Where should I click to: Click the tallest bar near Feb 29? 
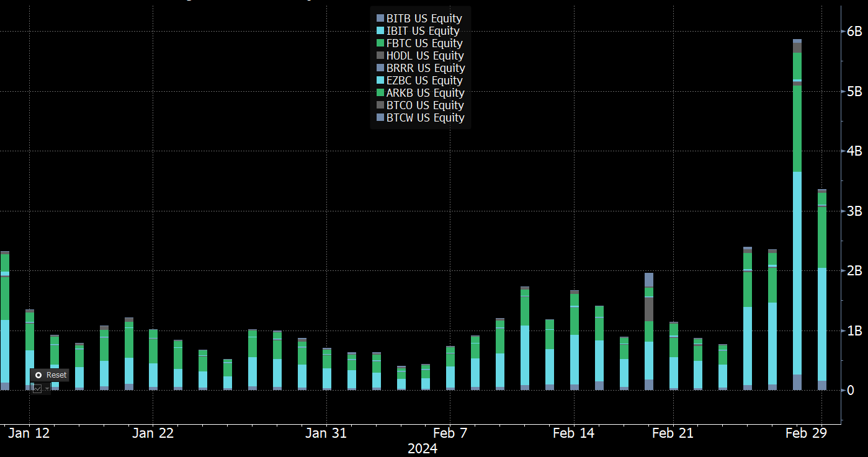[x=797, y=217]
